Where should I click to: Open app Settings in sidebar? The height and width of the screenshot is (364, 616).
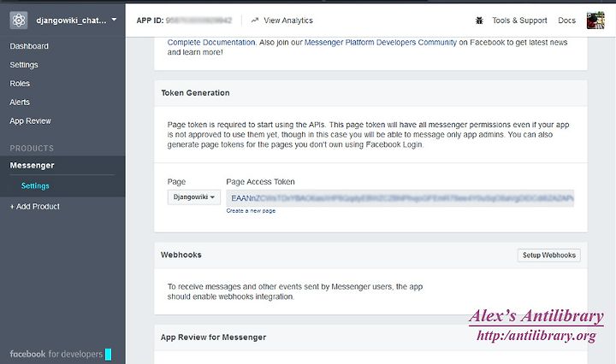pos(24,65)
